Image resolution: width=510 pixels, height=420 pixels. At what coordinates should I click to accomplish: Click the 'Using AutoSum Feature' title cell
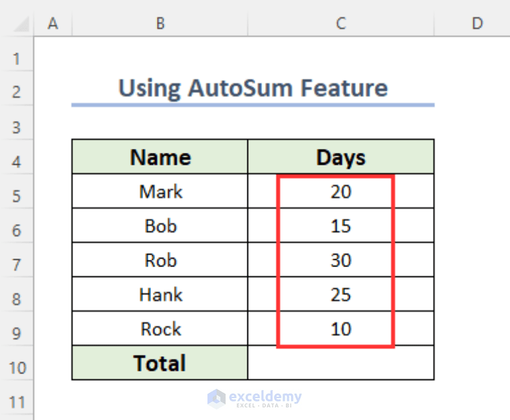(253, 88)
